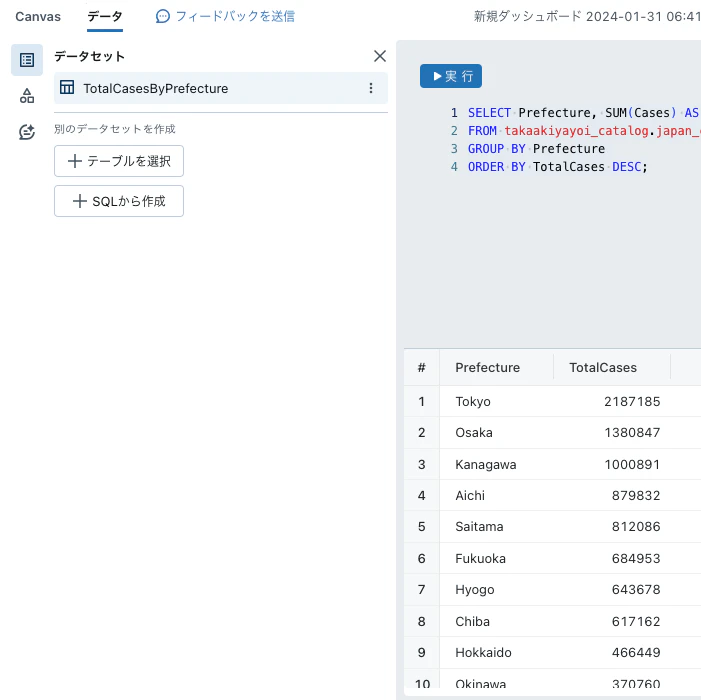Click the value 1380847

(x=632, y=433)
